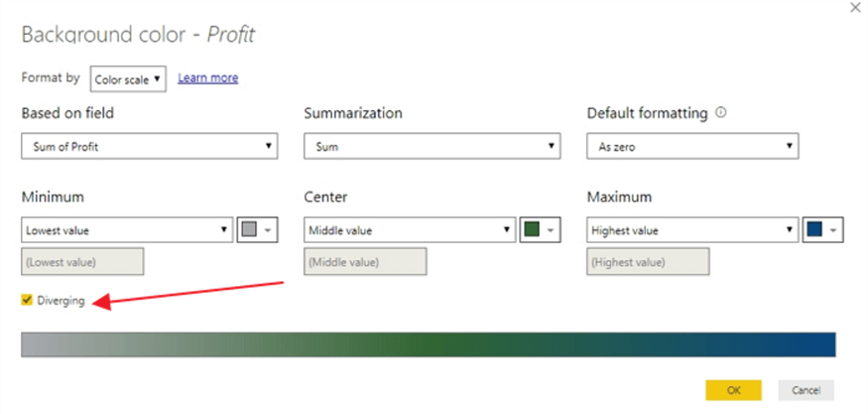Close the Background color dialog
The height and width of the screenshot is (414, 868).
click(855, 7)
